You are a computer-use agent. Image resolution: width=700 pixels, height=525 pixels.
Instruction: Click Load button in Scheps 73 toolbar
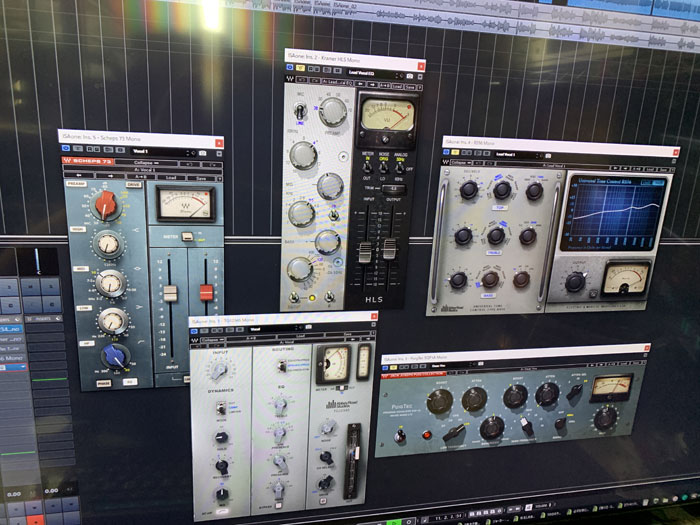point(171,177)
